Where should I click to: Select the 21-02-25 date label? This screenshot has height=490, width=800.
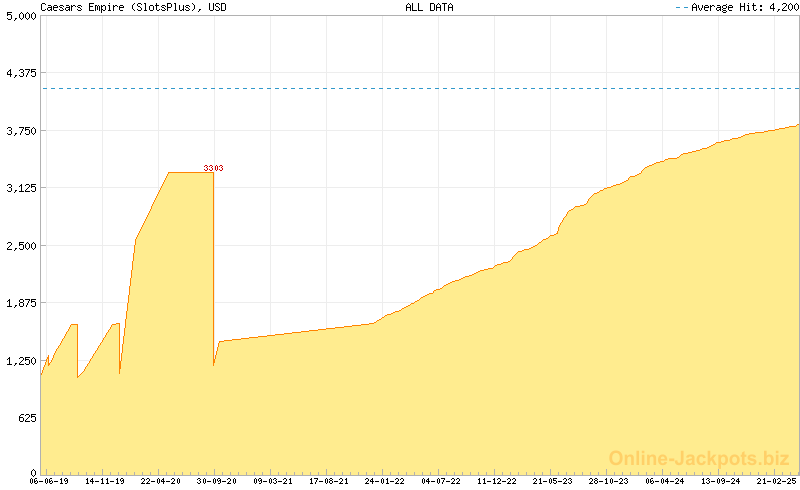pos(777,481)
